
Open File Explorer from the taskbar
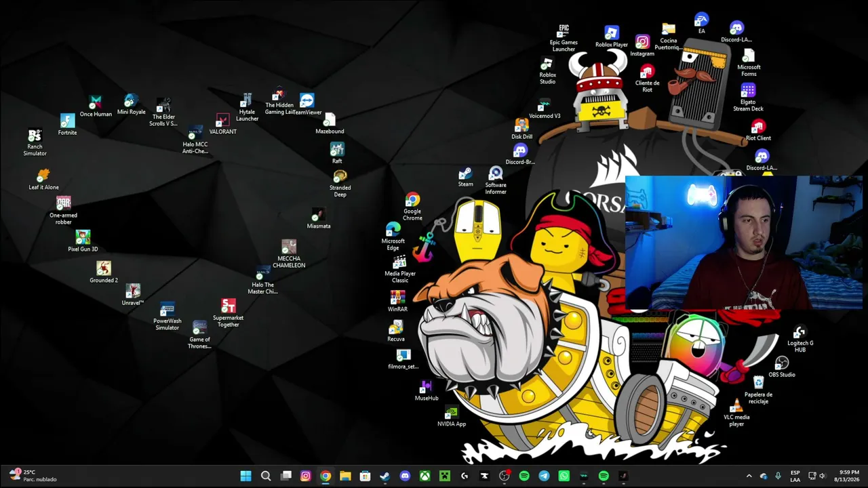coord(345,476)
